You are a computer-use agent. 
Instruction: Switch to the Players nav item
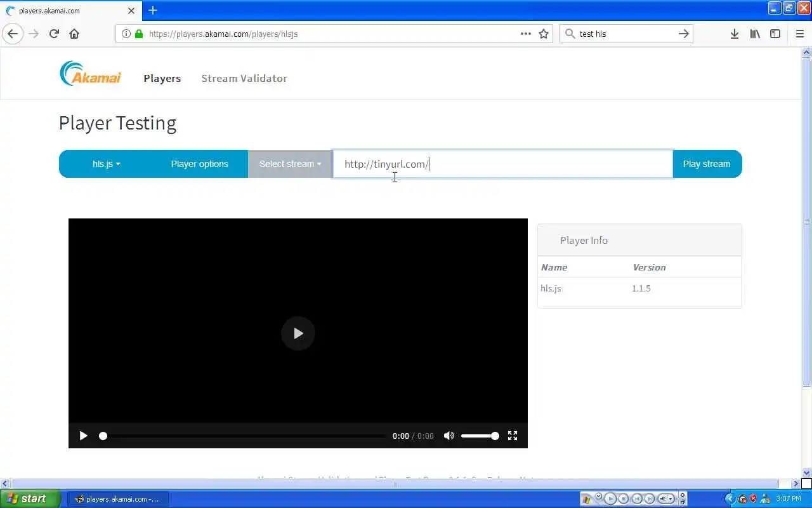tap(162, 78)
